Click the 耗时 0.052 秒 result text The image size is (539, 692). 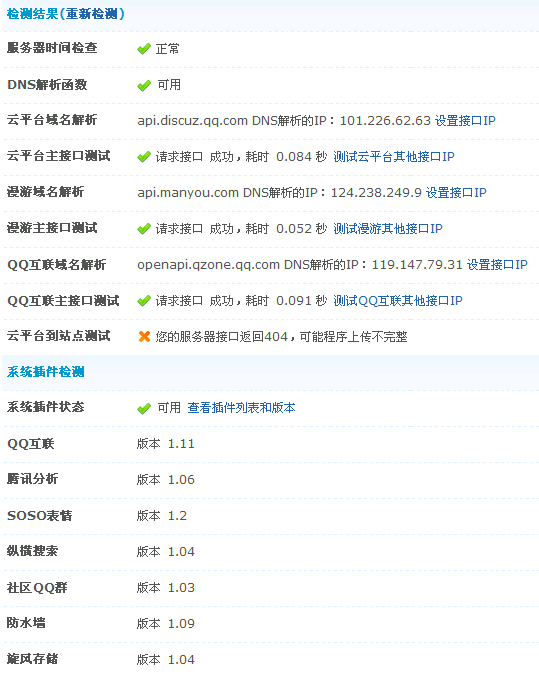[x=286, y=229]
